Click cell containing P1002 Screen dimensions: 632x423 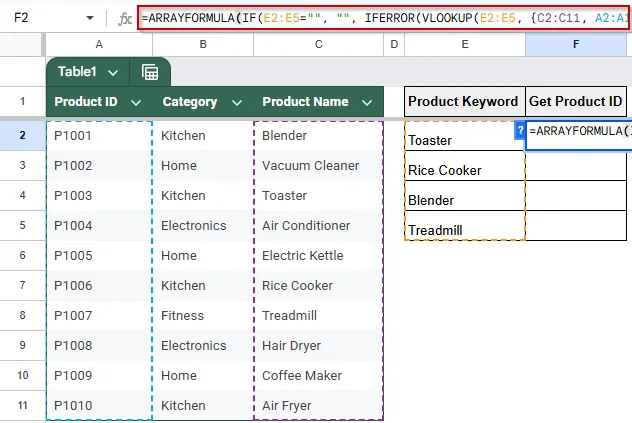(99, 165)
